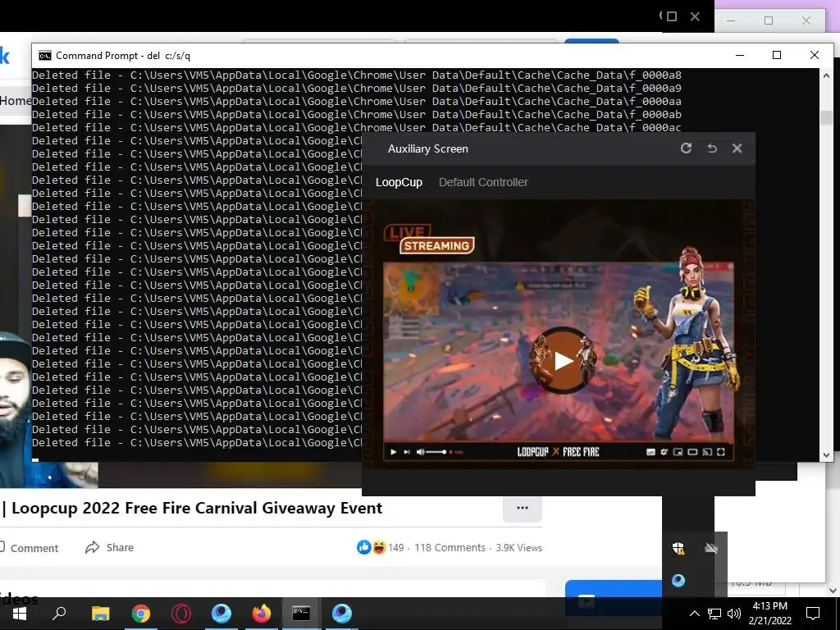This screenshot has height=630, width=840.
Task: Click the Command Prompt vertical scrollbar thumb
Action: (x=826, y=118)
